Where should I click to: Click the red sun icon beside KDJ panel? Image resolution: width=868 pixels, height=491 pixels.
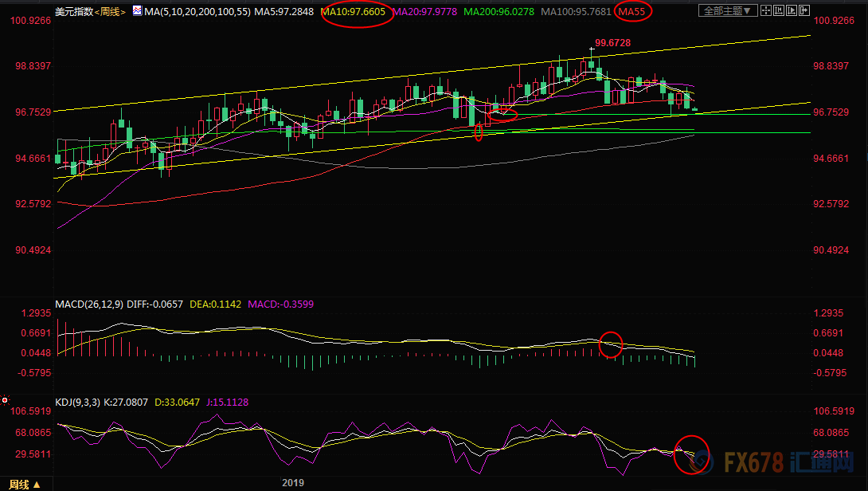tap(6, 399)
